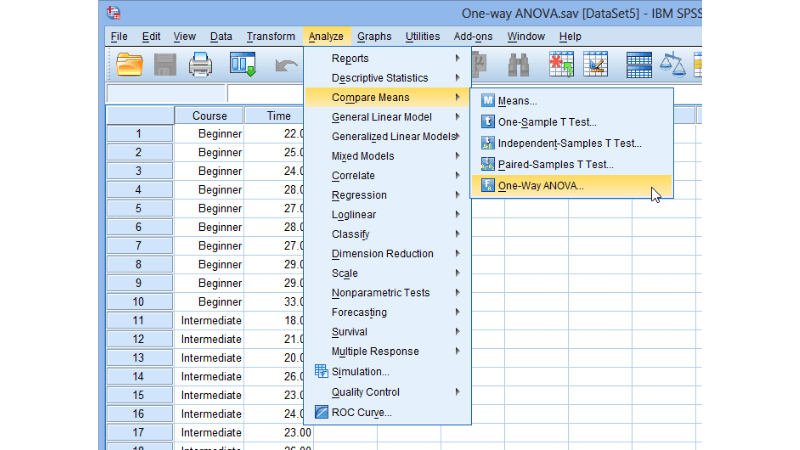
Task: Click the Find binoculars icon
Action: coord(518,65)
